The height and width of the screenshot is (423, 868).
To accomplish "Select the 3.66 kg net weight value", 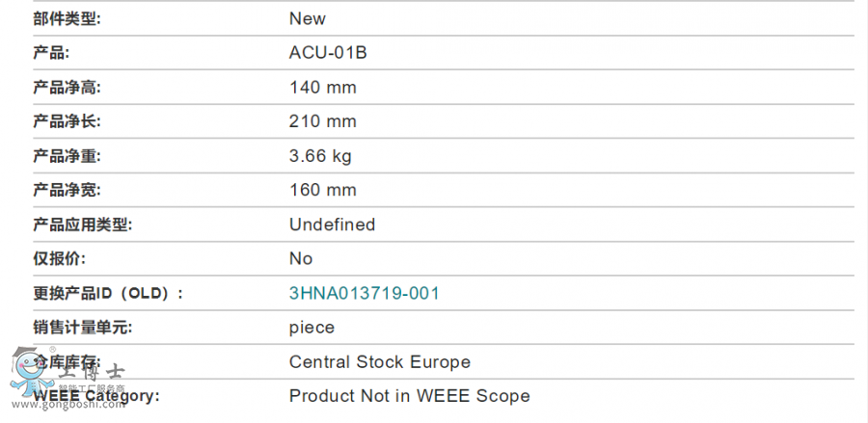I will coord(320,156).
